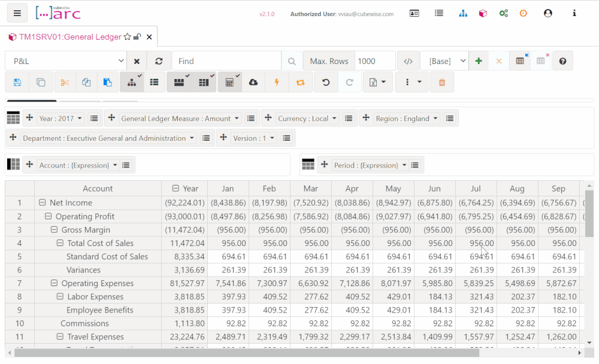
Task: Click the orange lightning bolt icon
Action: (277, 82)
